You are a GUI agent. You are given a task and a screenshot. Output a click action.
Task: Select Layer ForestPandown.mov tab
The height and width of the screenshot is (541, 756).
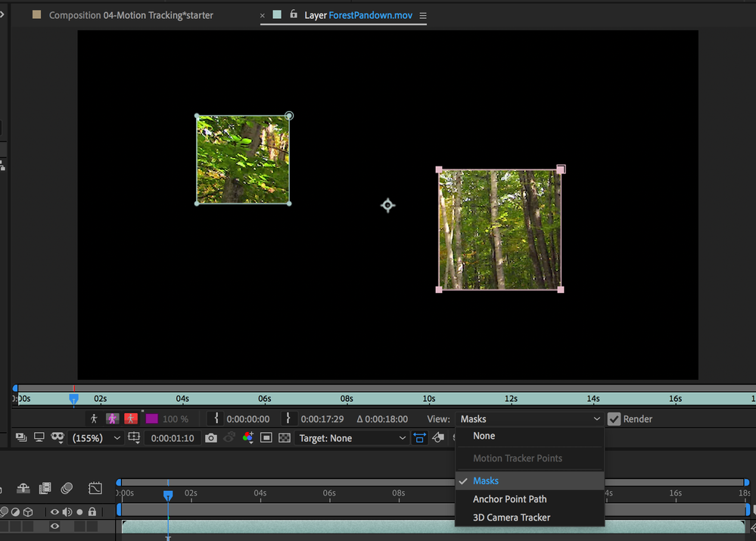tap(358, 15)
